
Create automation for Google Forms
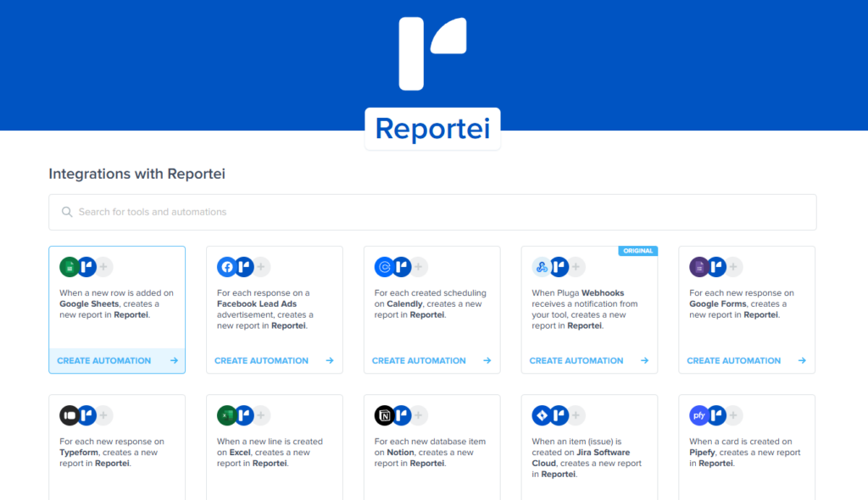747,360
